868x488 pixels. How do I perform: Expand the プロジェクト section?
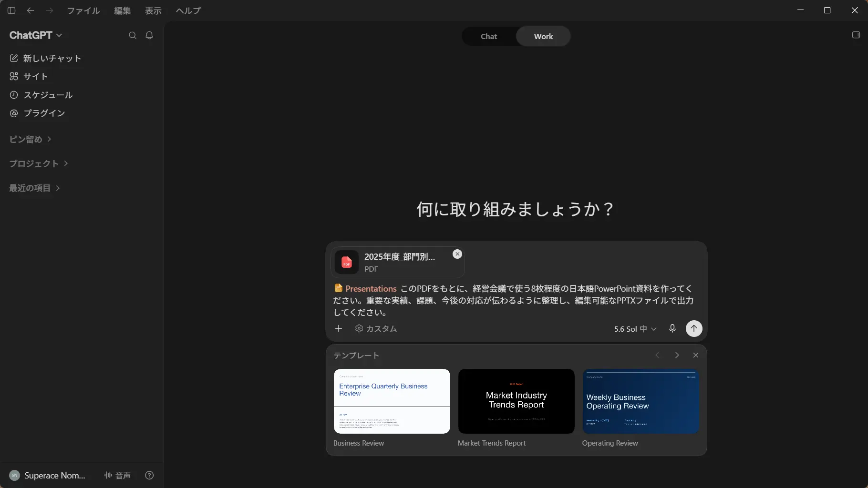(x=38, y=163)
